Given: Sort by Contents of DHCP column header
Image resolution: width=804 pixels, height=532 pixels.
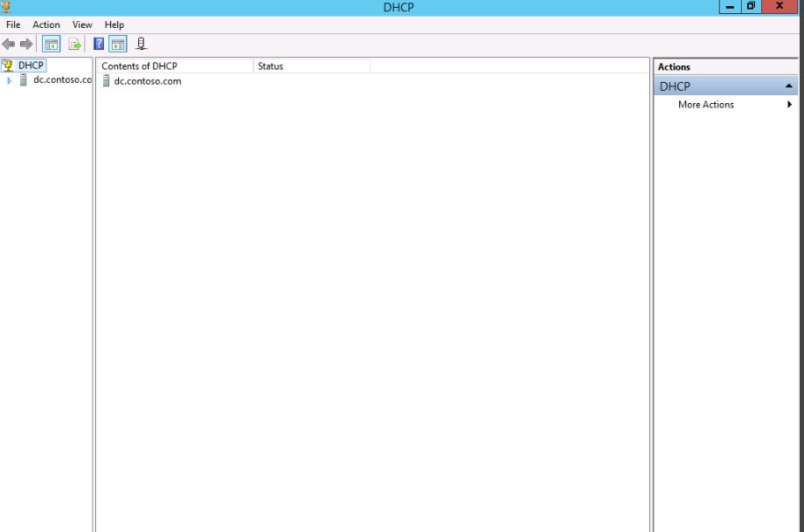Looking at the screenshot, I should [175, 66].
